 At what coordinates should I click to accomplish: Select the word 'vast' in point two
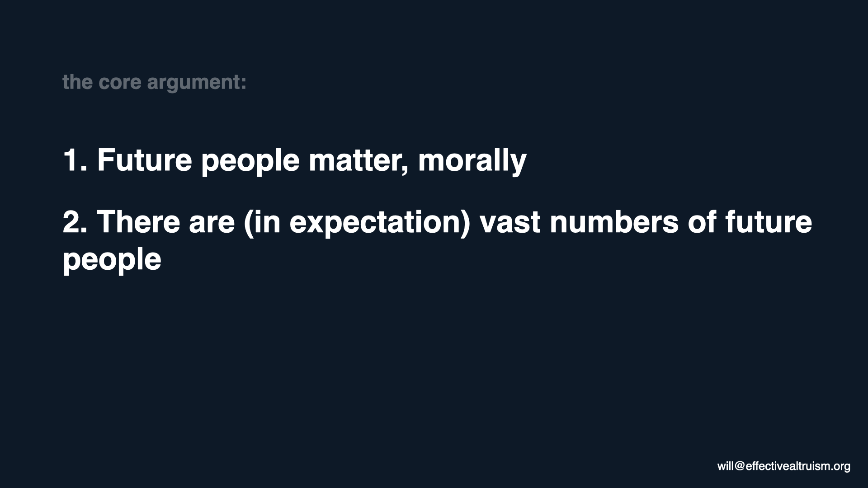click(510, 223)
